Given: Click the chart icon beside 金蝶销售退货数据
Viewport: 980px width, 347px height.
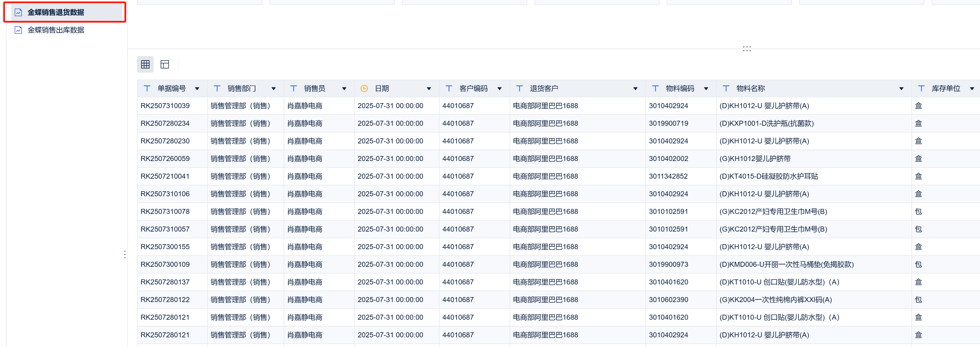Looking at the screenshot, I should [x=18, y=12].
